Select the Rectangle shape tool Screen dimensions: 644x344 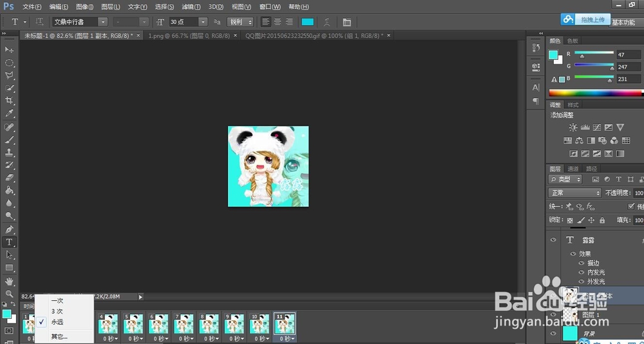9,267
